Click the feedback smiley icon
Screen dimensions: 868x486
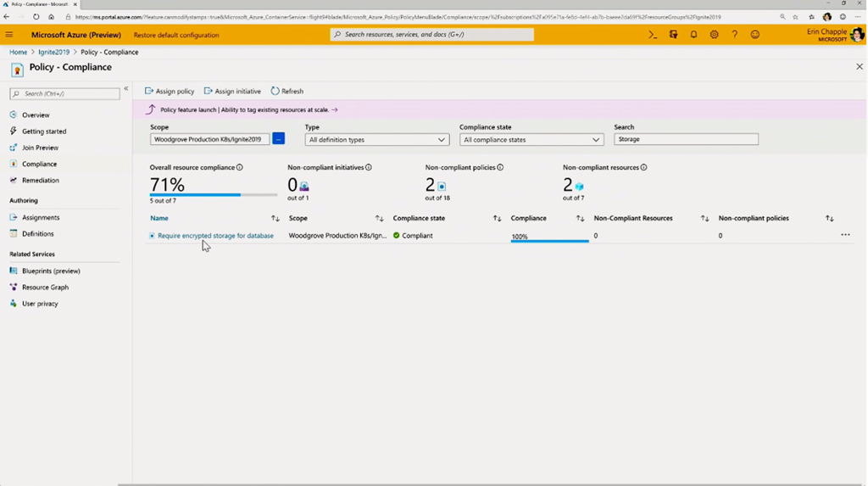point(754,35)
